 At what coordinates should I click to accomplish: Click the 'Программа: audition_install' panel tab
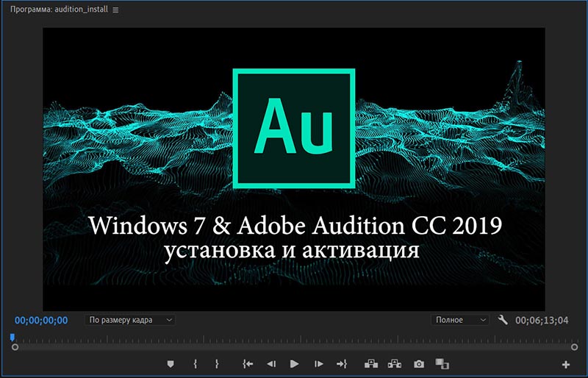point(59,10)
